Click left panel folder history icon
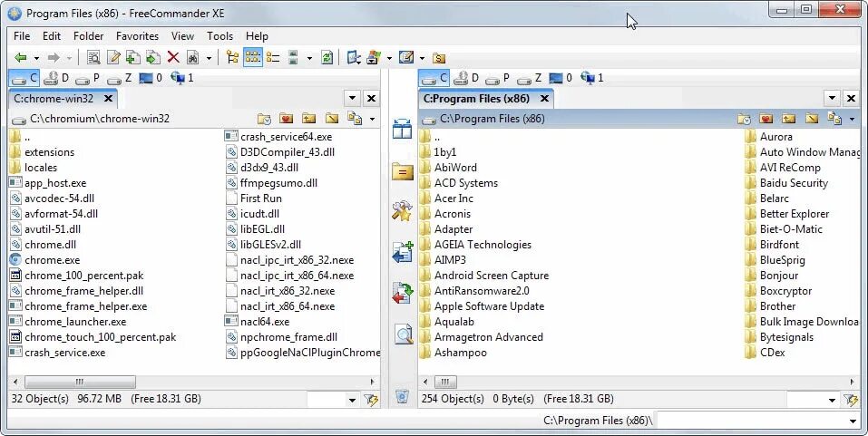 (264, 119)
